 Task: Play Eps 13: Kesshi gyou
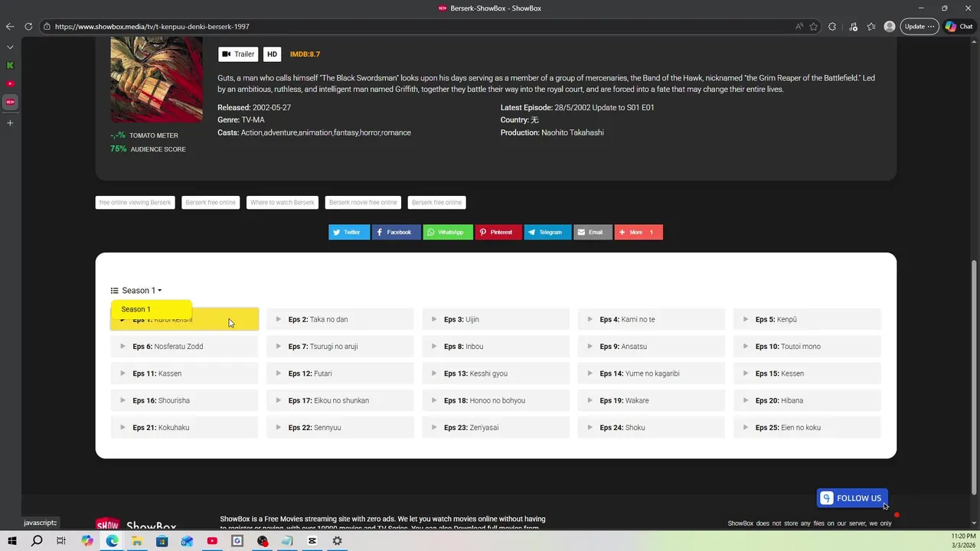point(496,373)
